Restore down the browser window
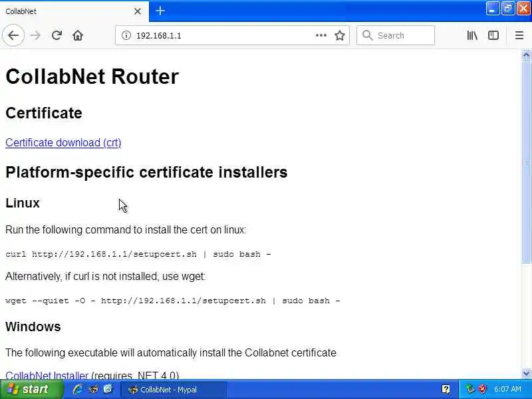This screenshot has width=532, height=399. coord(507,9)
